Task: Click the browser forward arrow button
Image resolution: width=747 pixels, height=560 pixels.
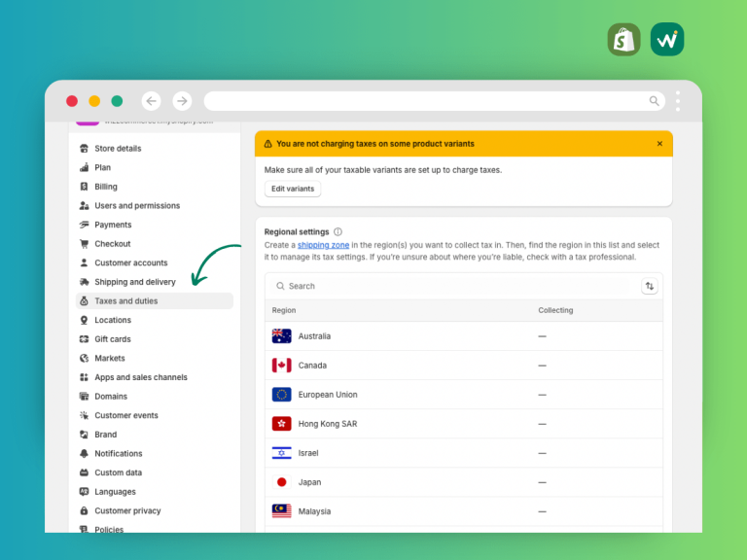Action: click(x=182, y=101)
